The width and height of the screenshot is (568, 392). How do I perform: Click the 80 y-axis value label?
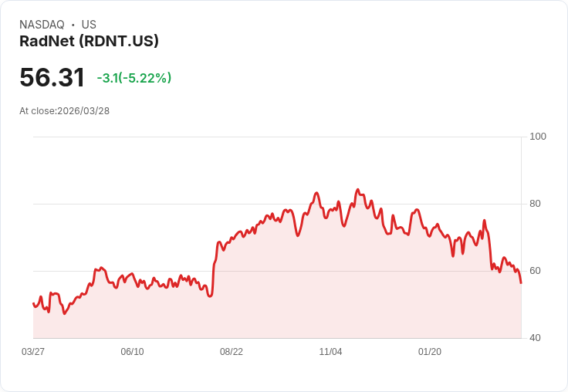point(535,204)
